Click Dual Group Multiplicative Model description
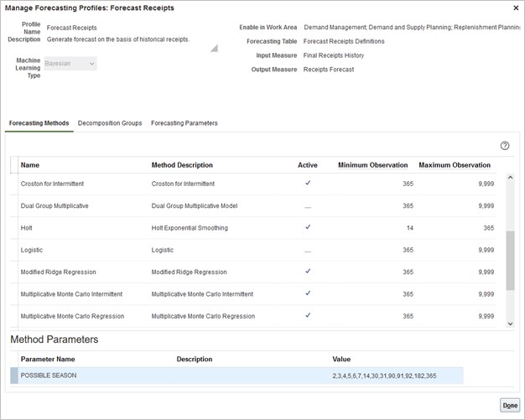Viewport: 525px width, 420px height. click(x=195, y=206)
